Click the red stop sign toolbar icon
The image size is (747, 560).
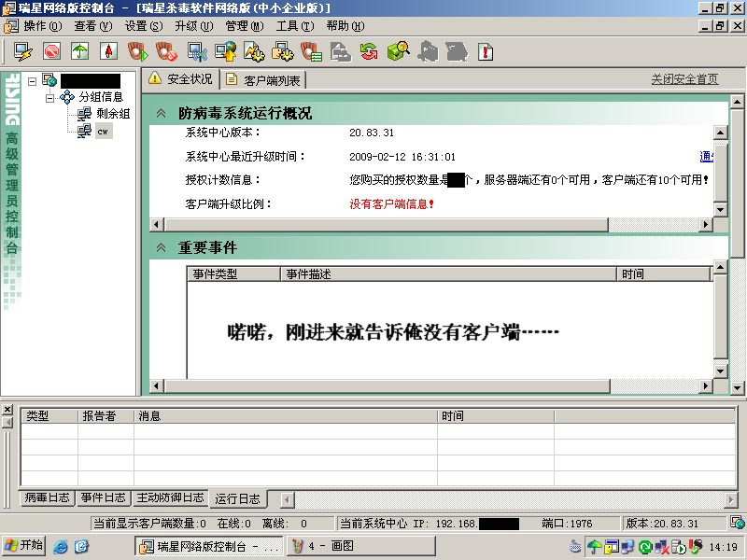[51, 51]
